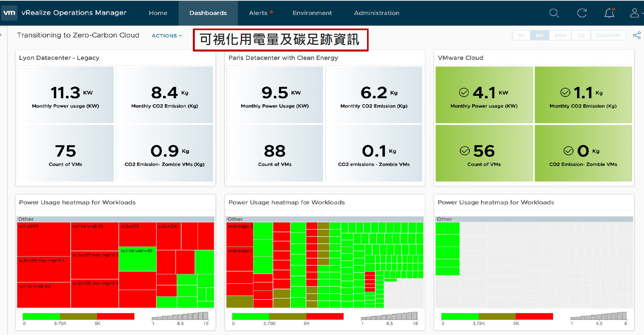This screenshot has width=644, height=335.
Task: Click checkmark icon beside 0 Kg
Action: click(569, 151)
